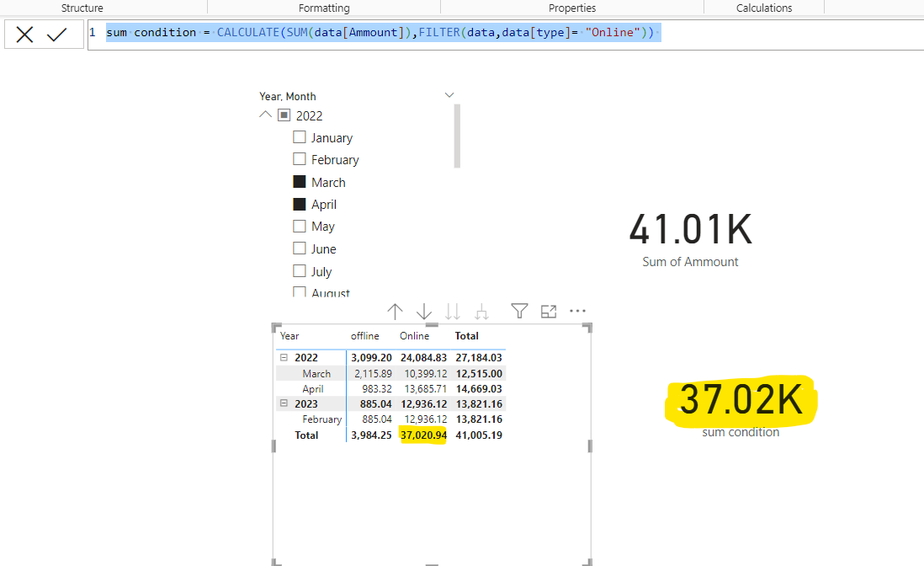Click the Total column header
924x566 pixels.
point(467,335)
